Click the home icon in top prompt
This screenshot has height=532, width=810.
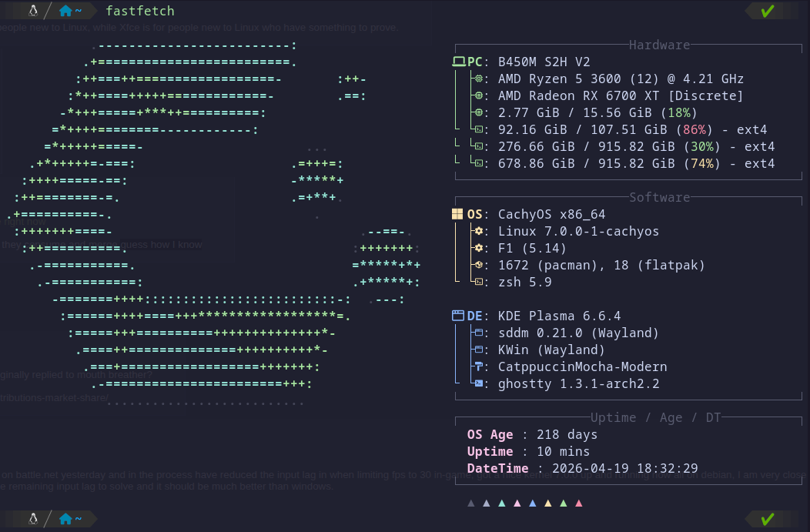coord(65,11)
